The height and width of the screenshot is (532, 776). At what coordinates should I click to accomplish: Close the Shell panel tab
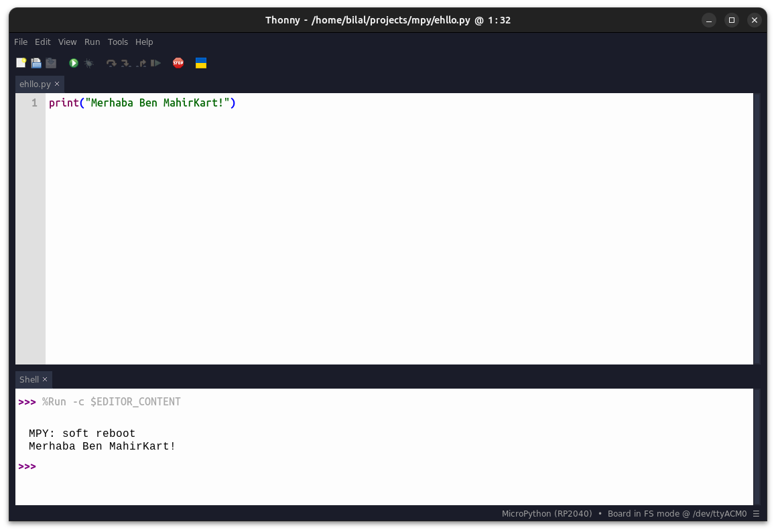pyautogui.click(x=45, y=379)
